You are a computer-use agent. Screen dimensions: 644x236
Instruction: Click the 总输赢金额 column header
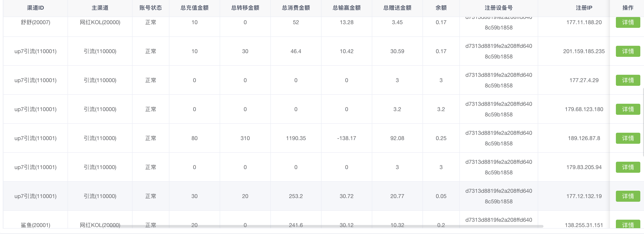pos(346,8)
